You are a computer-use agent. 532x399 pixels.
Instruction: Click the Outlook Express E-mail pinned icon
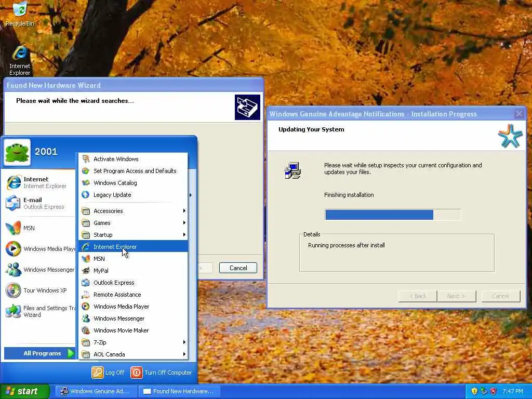(x=13, y=203)
